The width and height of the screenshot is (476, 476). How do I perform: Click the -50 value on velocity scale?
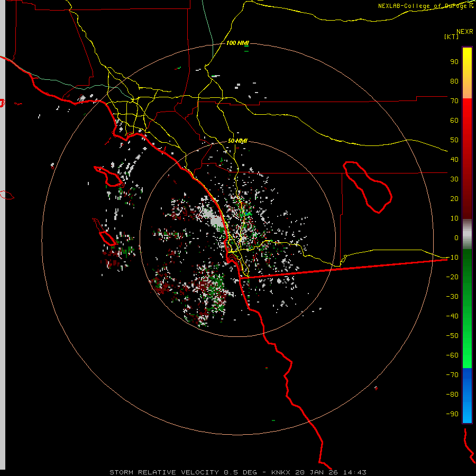(x=452, y=336)
